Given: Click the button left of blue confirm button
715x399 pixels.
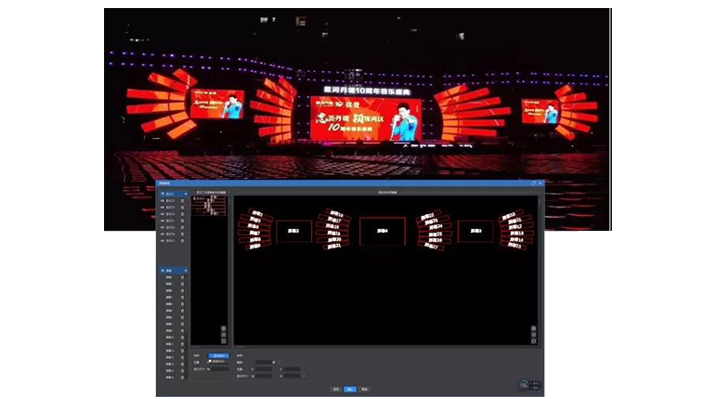Looking at the screenshot, I should coord(336,389).
